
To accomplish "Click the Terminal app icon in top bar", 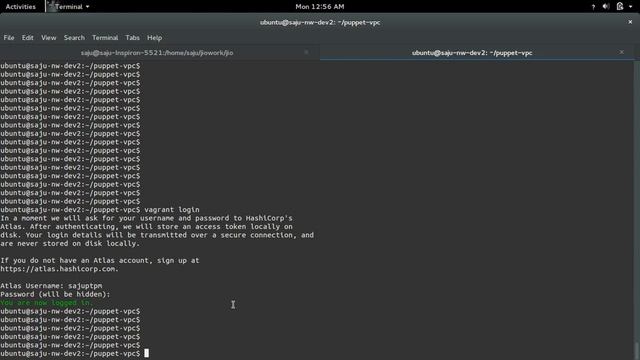I will (x=51, y=6).
